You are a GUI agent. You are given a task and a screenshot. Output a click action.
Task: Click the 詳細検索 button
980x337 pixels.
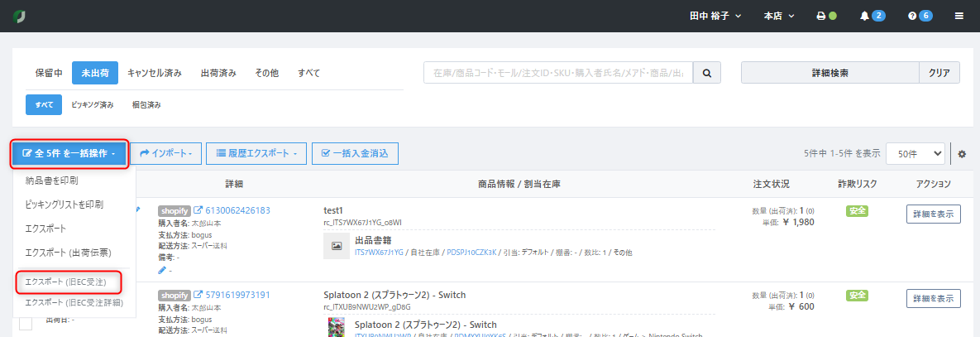click(830, 73)
